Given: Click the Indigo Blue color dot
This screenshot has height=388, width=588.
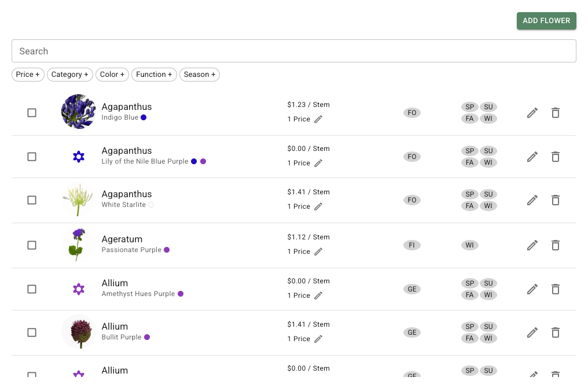Looking at the screenshot, I should 144,117.
